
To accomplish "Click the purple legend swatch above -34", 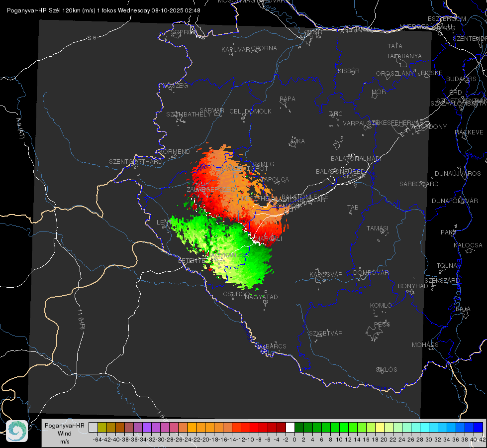I will (x=147, y=428).
